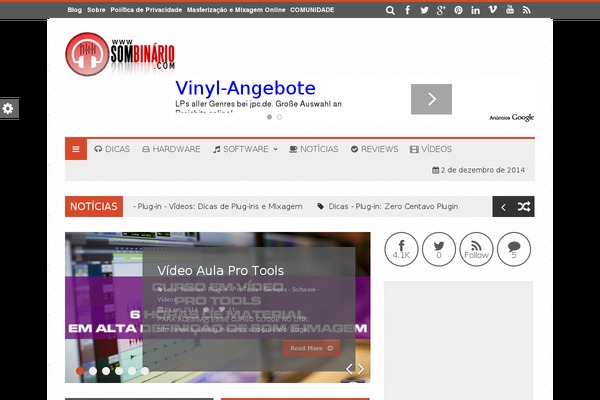Select the third slider dot
The width and height of the screenshot is (600, 400).
coord(106,371)
